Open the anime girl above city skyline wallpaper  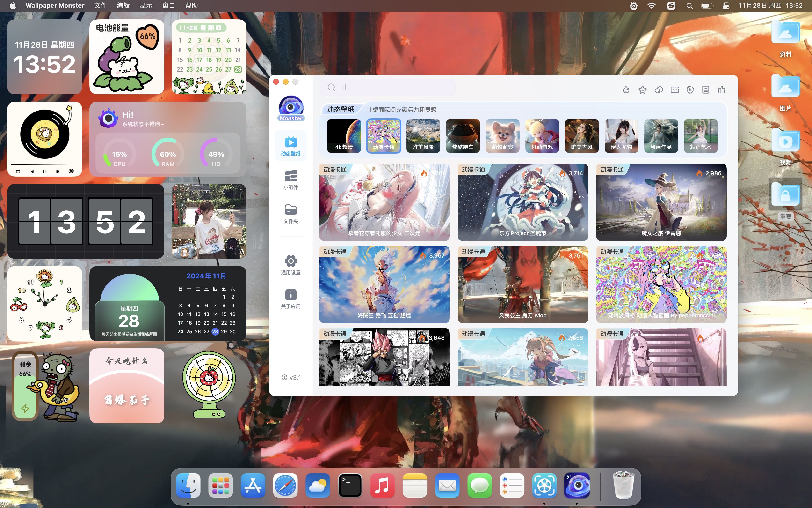tap(523, 357)
